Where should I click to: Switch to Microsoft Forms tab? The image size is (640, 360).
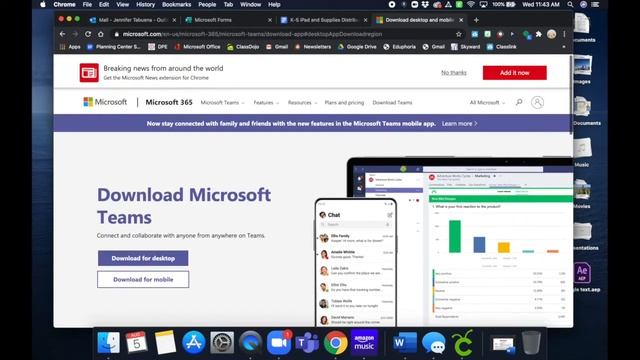pyautogui.click(x=228, y=20)
